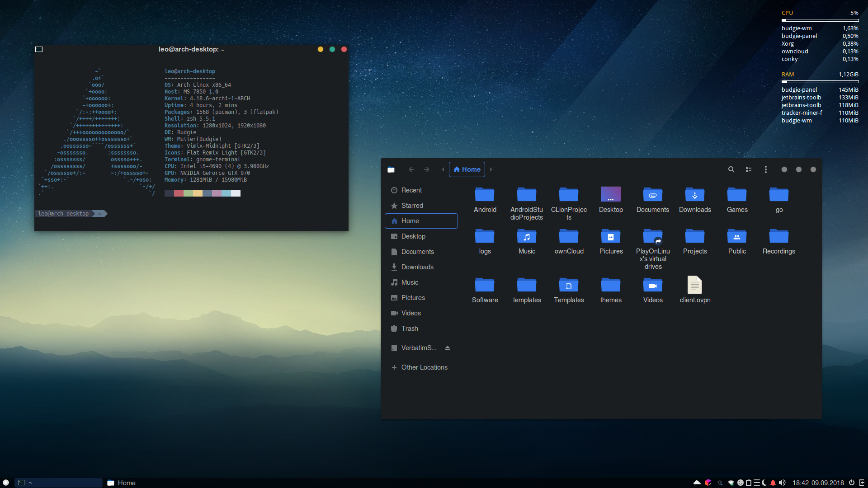Screen dimensions: 868x488
Task: Switch to the terminal task in panel
Action: point(59,483)
